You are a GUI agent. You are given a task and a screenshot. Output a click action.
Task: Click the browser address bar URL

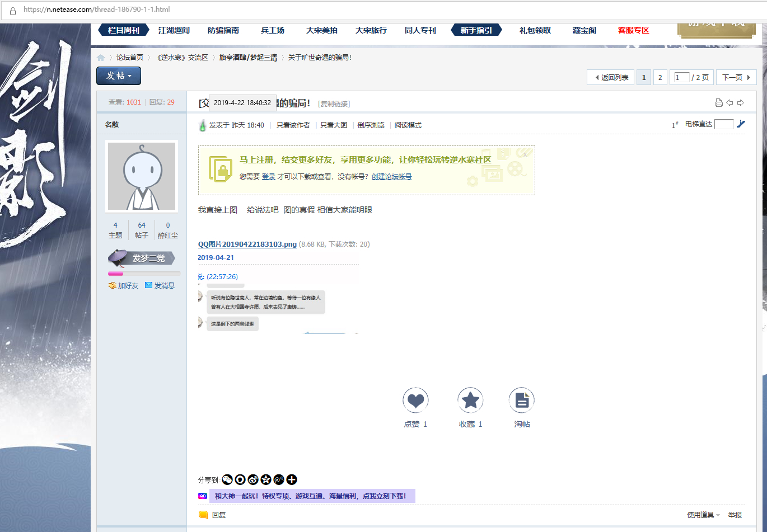[97, 10]
